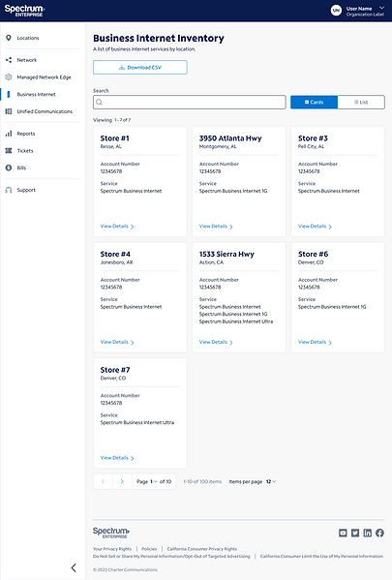View Details for Store #4

point(117,342)
